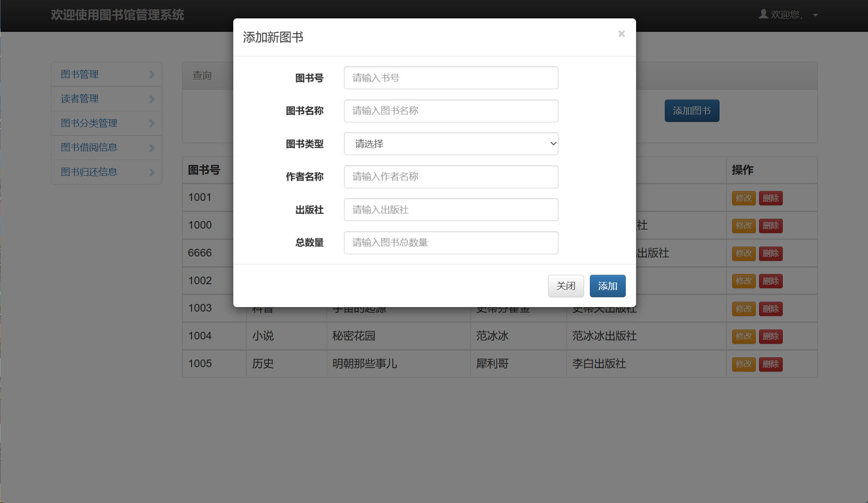This screenshot has width=868, height=503.
Task: Click 修改 for book 1005
Action: point(743,364)
